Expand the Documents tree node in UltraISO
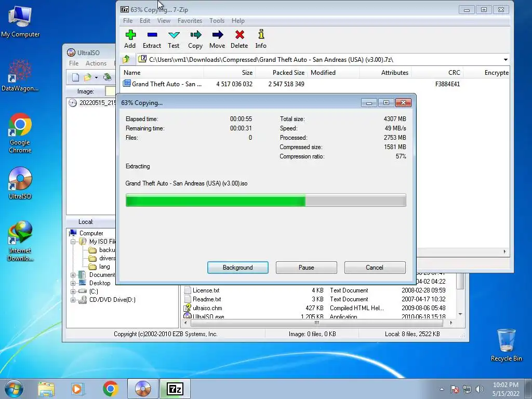 73,275
